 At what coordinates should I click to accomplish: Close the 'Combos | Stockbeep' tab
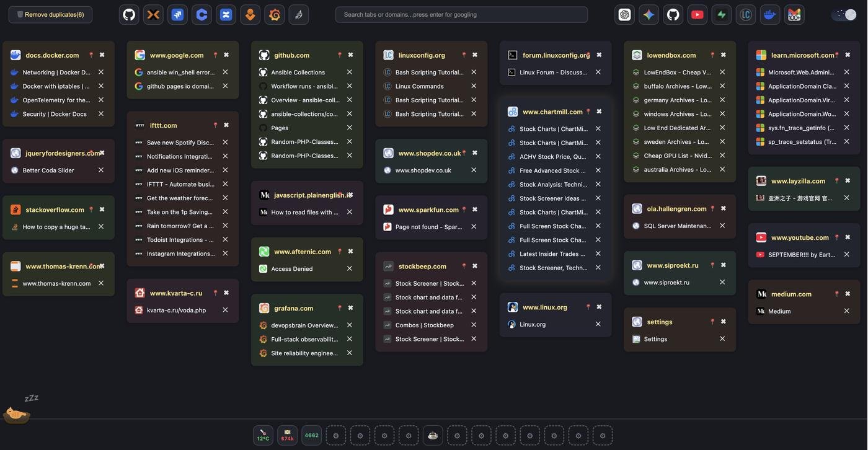point(474,325)
